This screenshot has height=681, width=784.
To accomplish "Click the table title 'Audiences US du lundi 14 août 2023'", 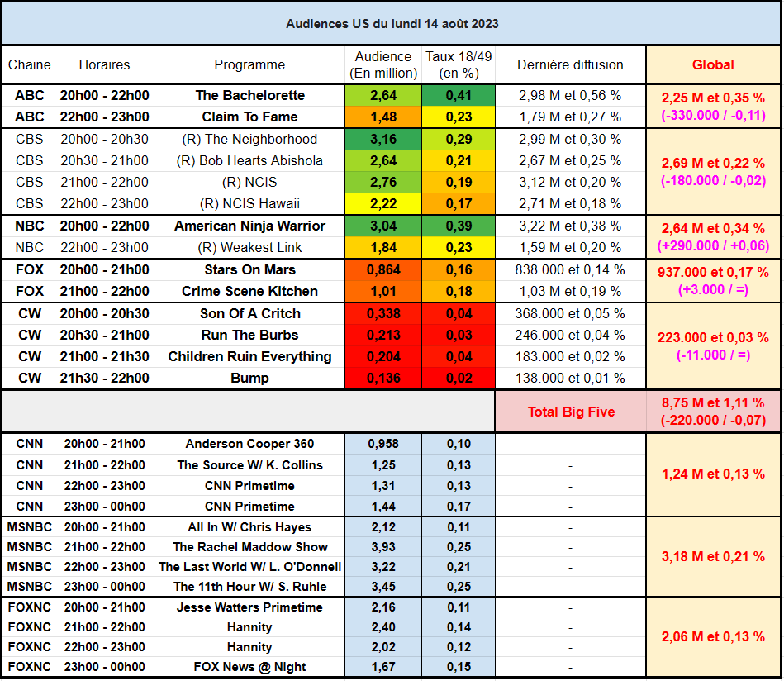I will click(392, 24).
